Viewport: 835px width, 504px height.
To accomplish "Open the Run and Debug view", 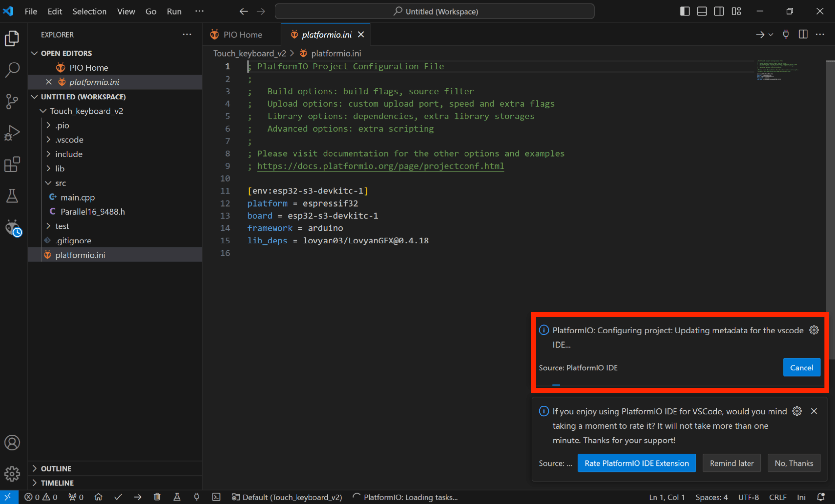I will tap(12, 133).
